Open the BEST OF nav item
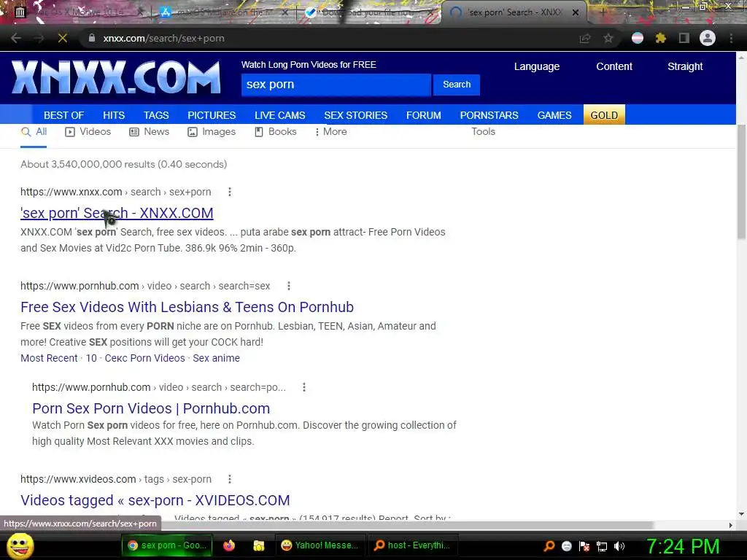Image resolution: width=747 pixels, height=560 pixels. coord(64,115)
